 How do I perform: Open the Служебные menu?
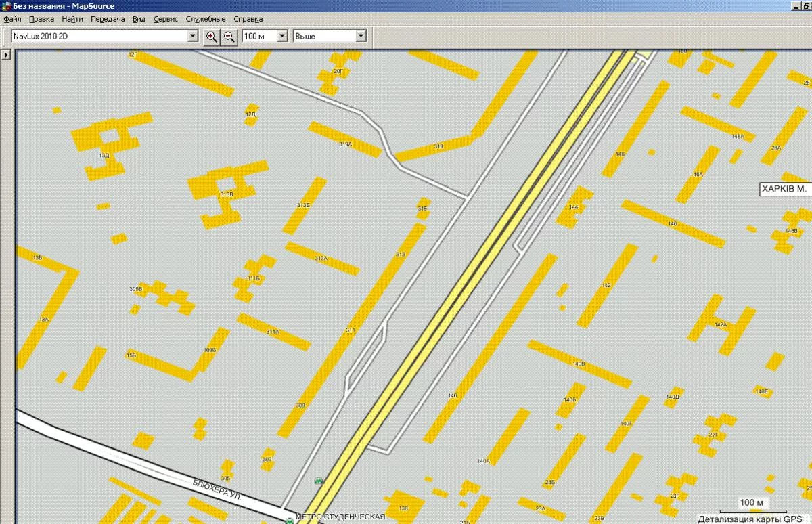pyautogui.click(x=206, y=20)
